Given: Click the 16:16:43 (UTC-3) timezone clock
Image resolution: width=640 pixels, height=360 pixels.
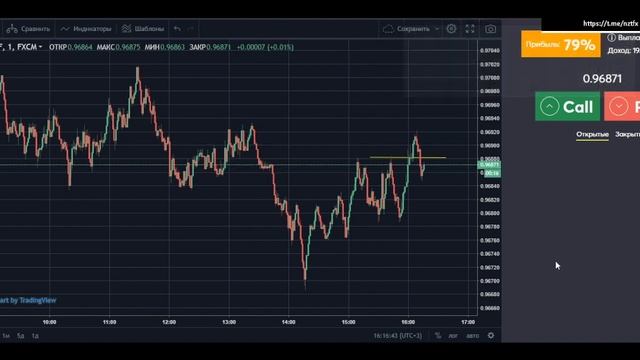Looking at the screenshot, I should click(x=398, y=336).
